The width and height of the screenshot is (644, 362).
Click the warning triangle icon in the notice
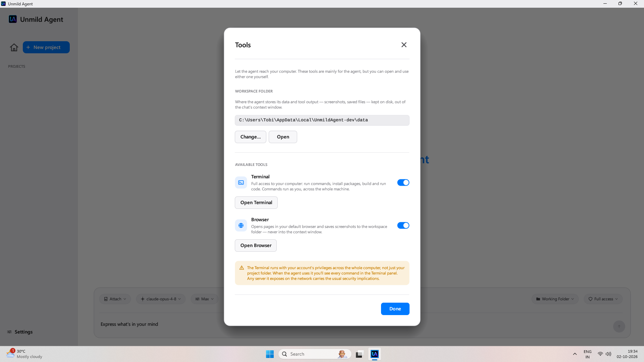(241, 268)
